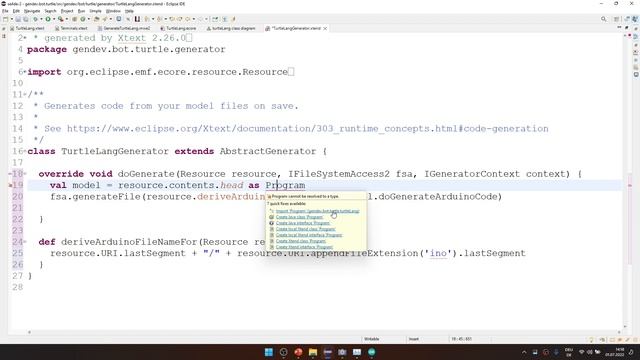640x360 pixels.
Task: Open the Run menu
Action: click(81, 11)
